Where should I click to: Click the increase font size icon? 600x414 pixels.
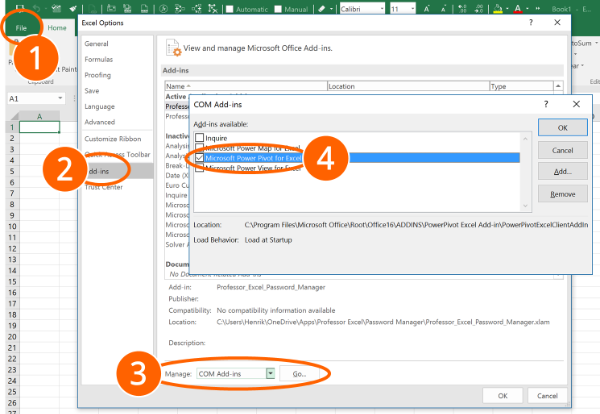[427, 8]
